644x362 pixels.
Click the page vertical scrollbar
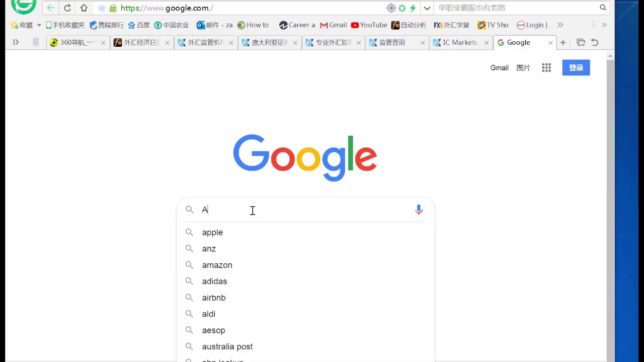point(610,206)
